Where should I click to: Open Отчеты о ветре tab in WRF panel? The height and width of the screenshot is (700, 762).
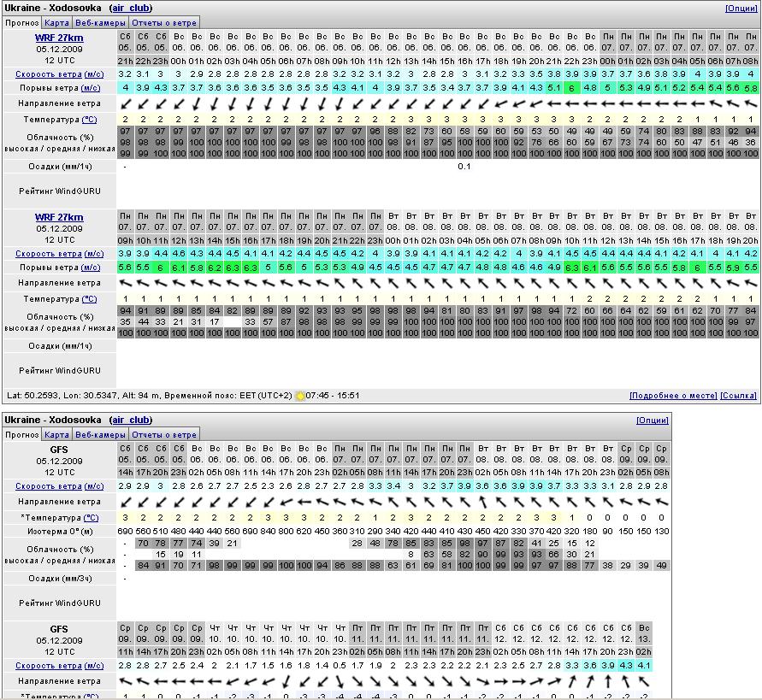tap(164, 23)
